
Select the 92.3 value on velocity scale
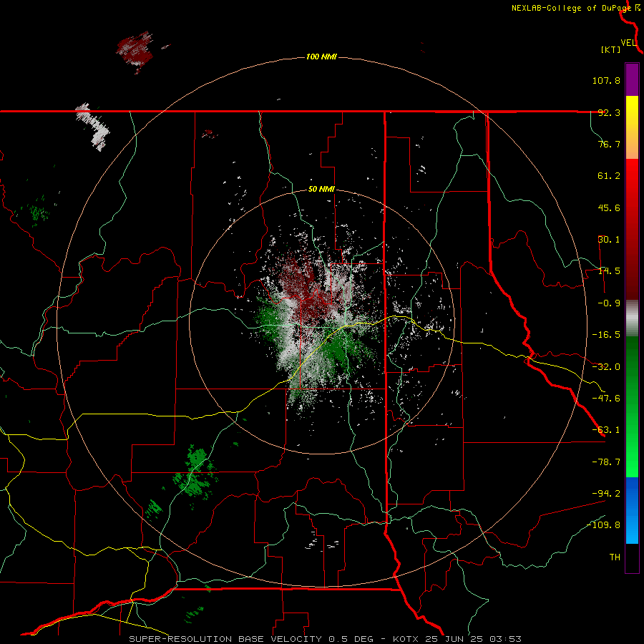tap(609, 112)
